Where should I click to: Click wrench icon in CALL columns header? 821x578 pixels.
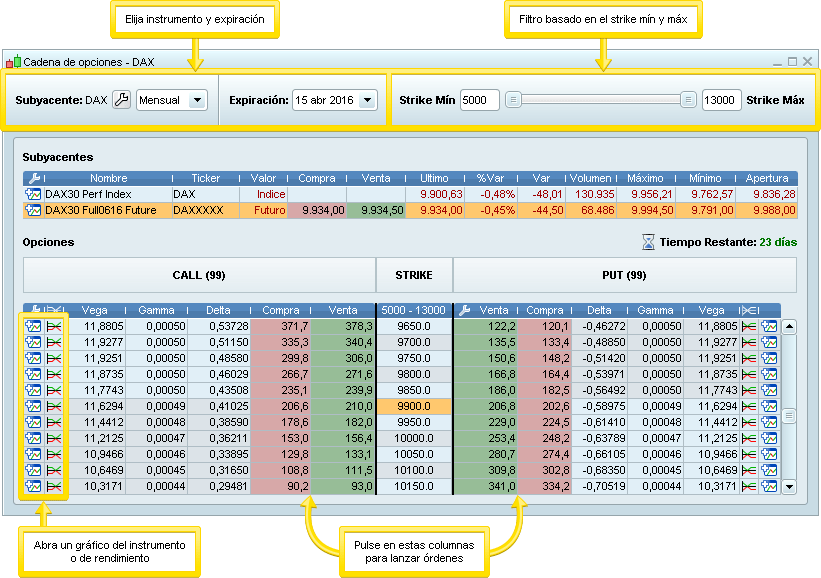coord(34,310)
